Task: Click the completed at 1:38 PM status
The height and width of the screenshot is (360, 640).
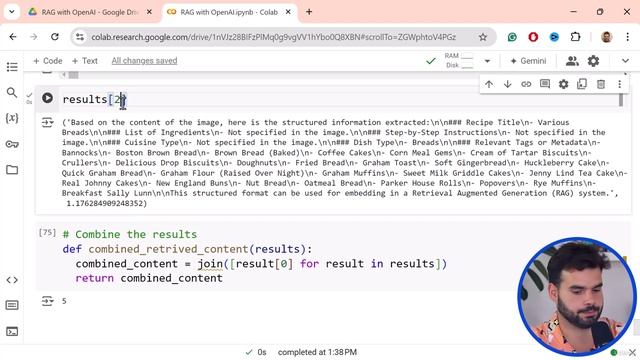Action: pos(317,352)
